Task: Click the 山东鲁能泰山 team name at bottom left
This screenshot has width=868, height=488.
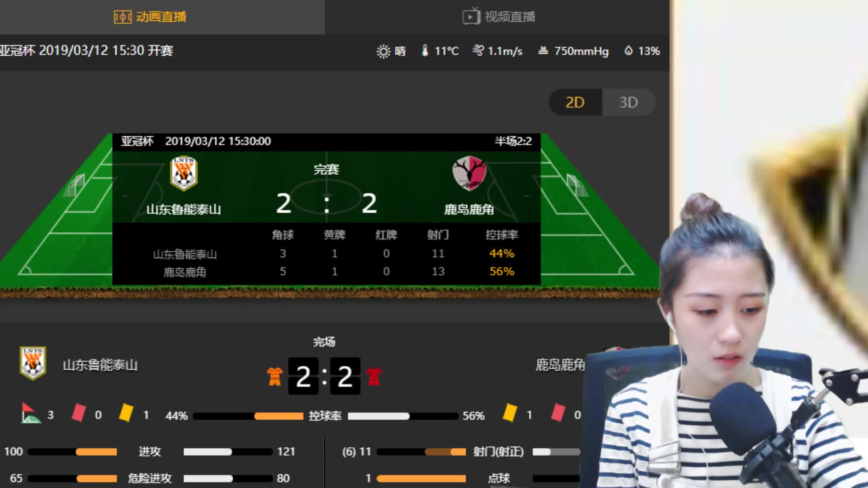Action: pyautogui.click(x=100, y=365)
